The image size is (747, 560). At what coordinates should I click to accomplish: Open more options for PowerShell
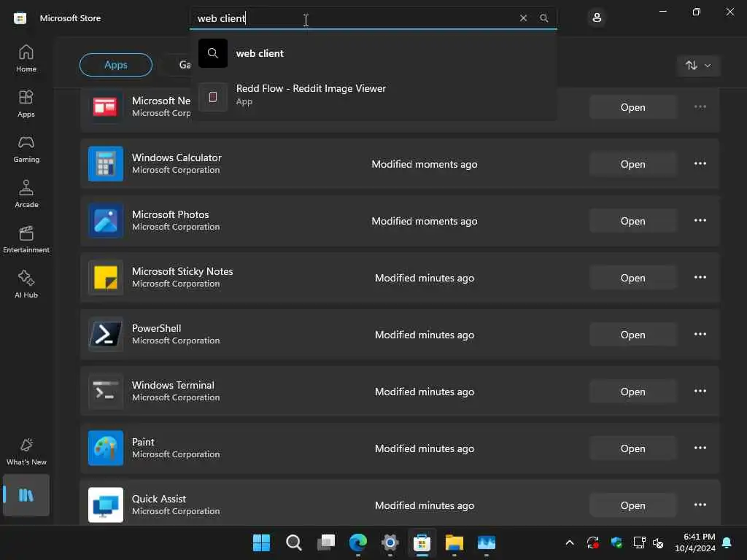coord(700,334)
